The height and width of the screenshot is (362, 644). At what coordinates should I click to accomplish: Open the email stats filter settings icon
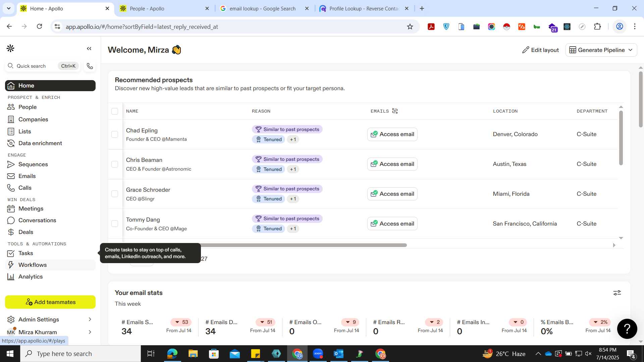617,293
